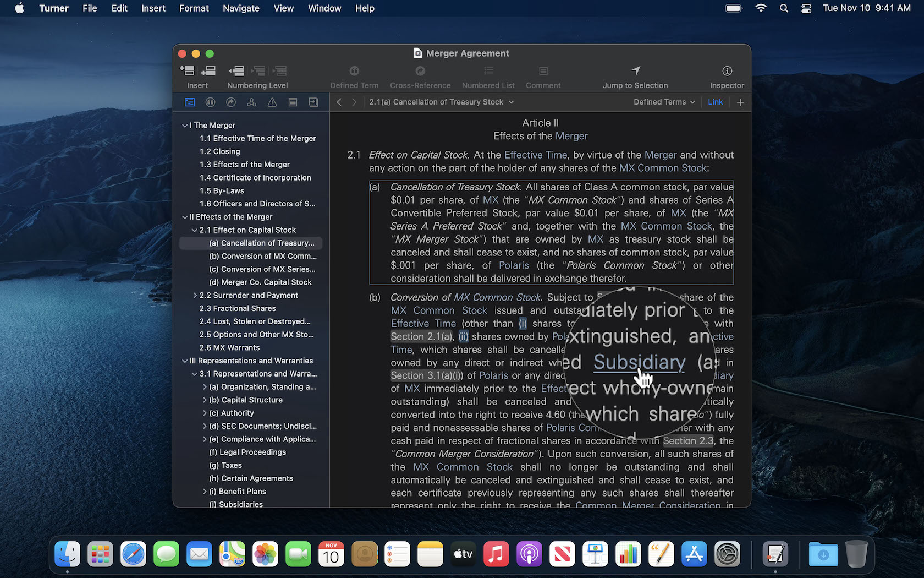Select 2.6 MX Warrants in the outline
The height and width of the screenshot is (578, 924).
click(229, 348)
